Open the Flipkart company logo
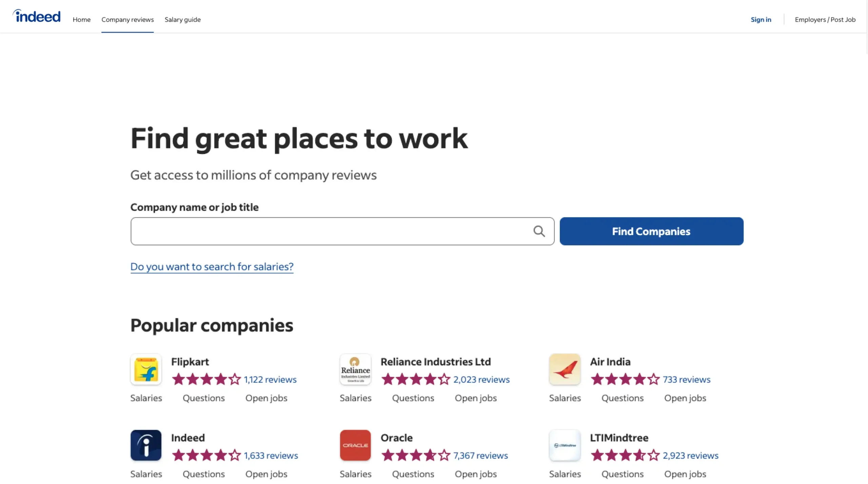Screen dimensions: 868x484 [x=146, y=369]
